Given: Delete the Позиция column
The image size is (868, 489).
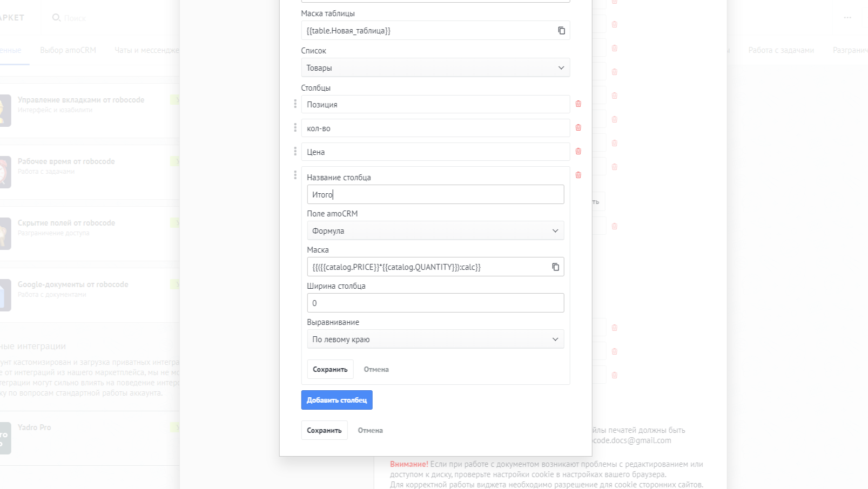Looking at the screenshot, I should (x=578, y=104).
